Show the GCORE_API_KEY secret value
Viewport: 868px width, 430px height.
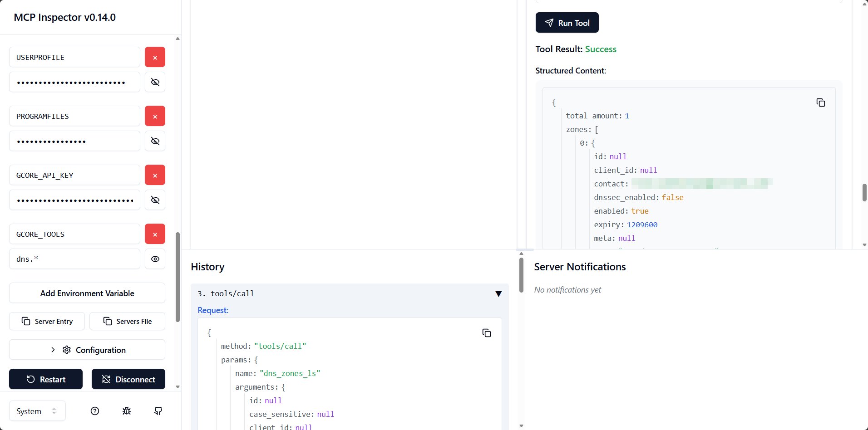coord(155,200)
